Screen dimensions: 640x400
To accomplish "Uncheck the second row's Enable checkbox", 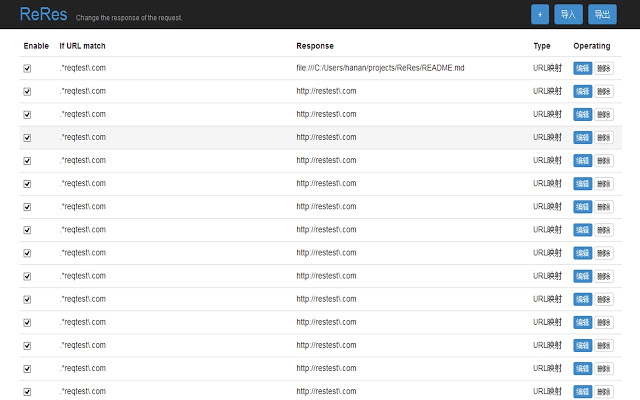I will point(27,92).
